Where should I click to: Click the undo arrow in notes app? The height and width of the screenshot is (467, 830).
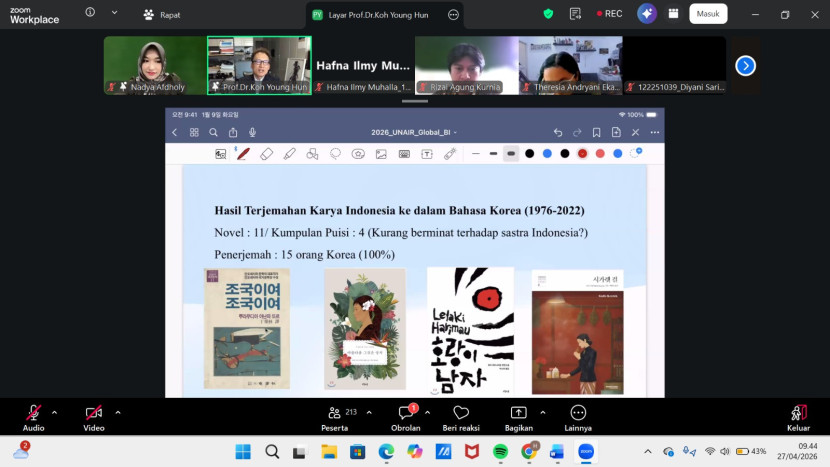(x=558, y=132)
